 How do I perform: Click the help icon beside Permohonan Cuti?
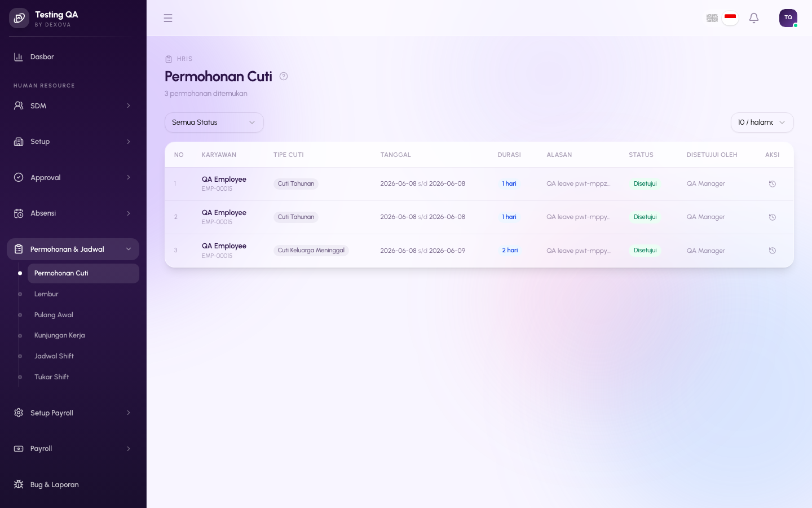point(284,76)
